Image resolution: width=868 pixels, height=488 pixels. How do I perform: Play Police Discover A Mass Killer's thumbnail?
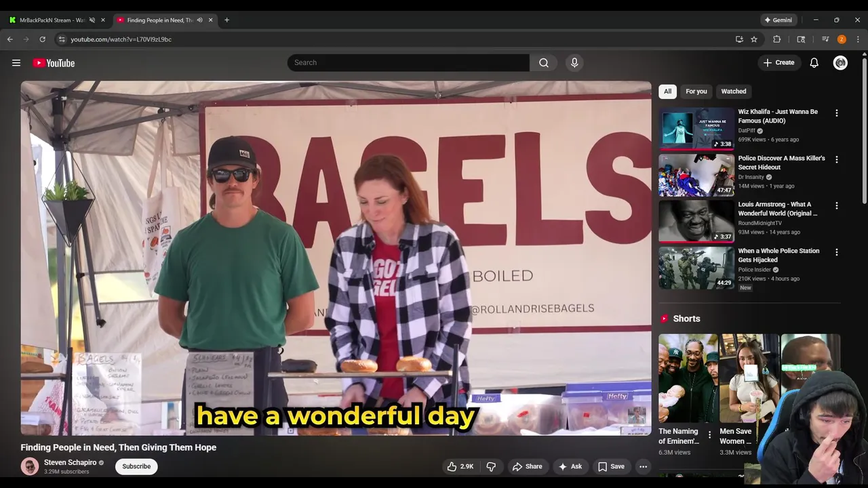(696, 174)
